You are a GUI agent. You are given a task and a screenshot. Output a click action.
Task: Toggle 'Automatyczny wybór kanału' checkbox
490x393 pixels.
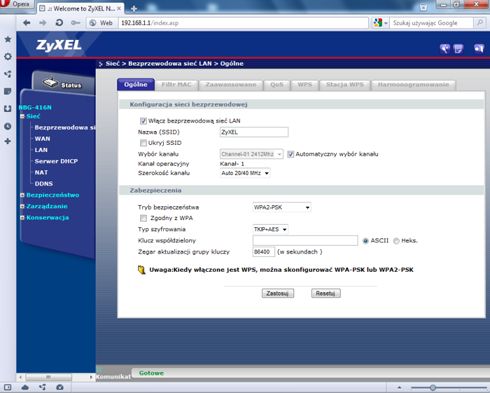(291, 154)
